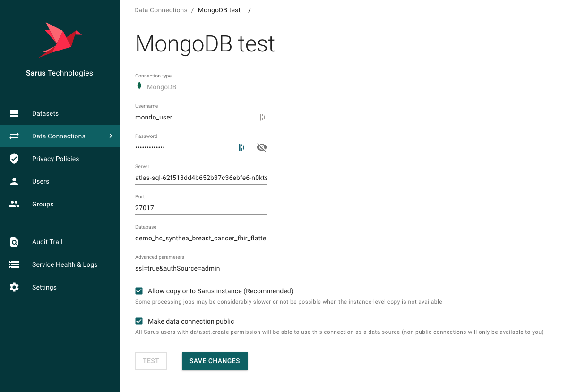This screenshot has height=392, width=568.
Task: Click the Privacy Policies shield icon
Action: 14,159
